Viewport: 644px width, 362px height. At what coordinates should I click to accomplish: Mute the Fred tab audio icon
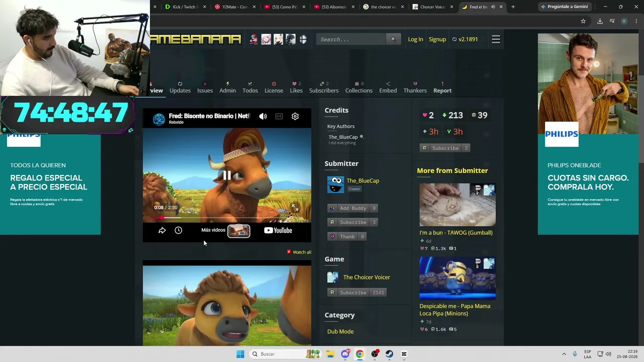[493, 7]
